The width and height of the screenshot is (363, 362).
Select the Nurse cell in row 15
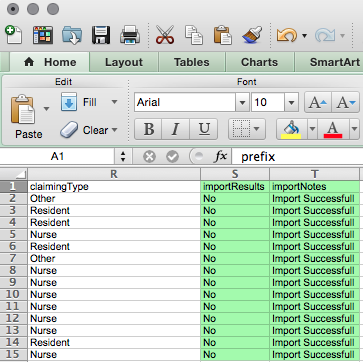point(114,355)
